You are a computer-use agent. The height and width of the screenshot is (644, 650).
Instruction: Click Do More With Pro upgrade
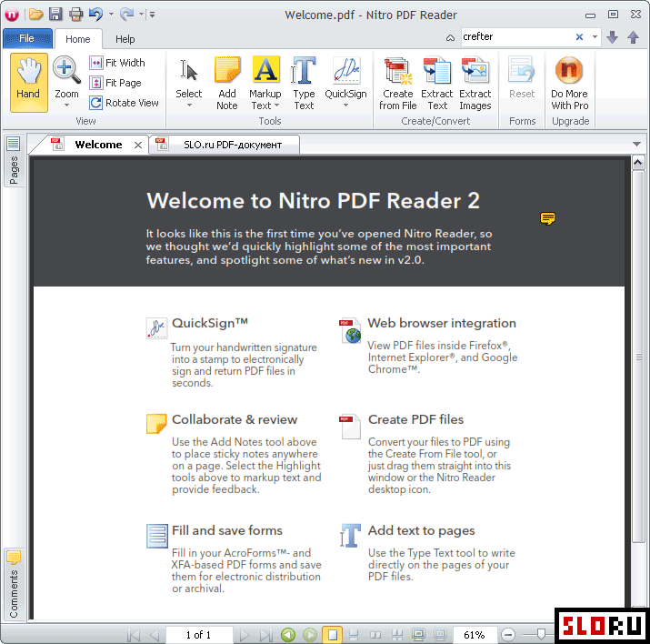pyautogui.click(x=570, y=83)
